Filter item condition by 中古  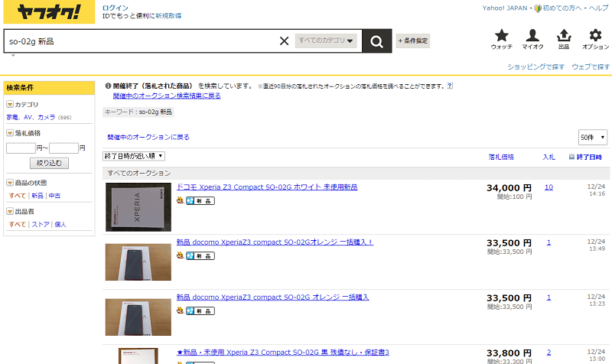click(x=54, y=196)
